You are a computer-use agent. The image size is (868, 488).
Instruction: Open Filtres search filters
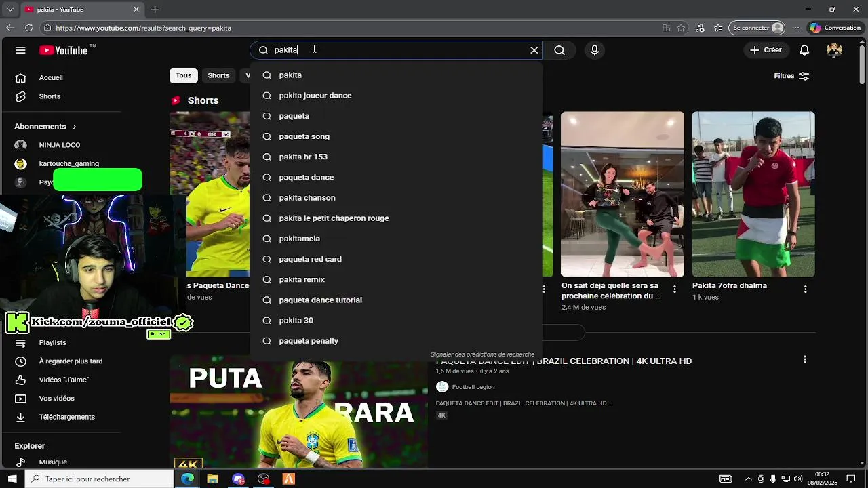[791, 76]
